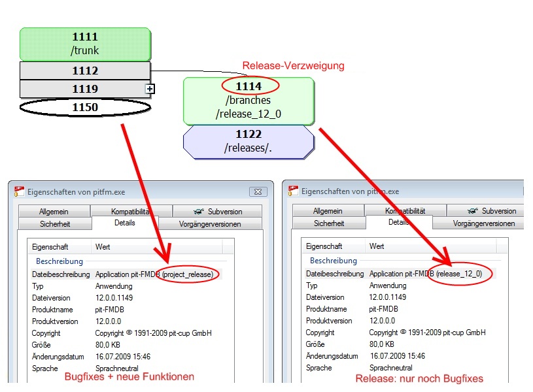The width and height of the screenshot is (533, 392).
Task: Select Produktname row in right dialog
Action: tap(400, 309)
